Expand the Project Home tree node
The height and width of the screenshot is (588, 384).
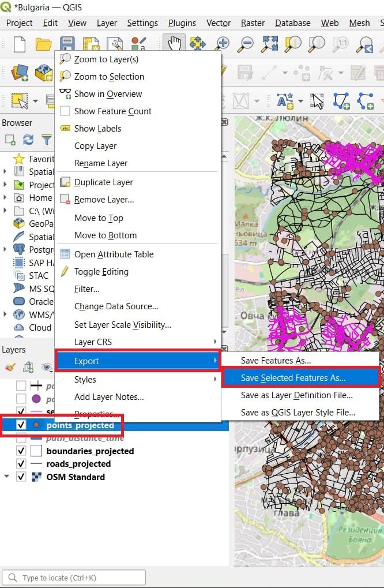click(5, 185)
